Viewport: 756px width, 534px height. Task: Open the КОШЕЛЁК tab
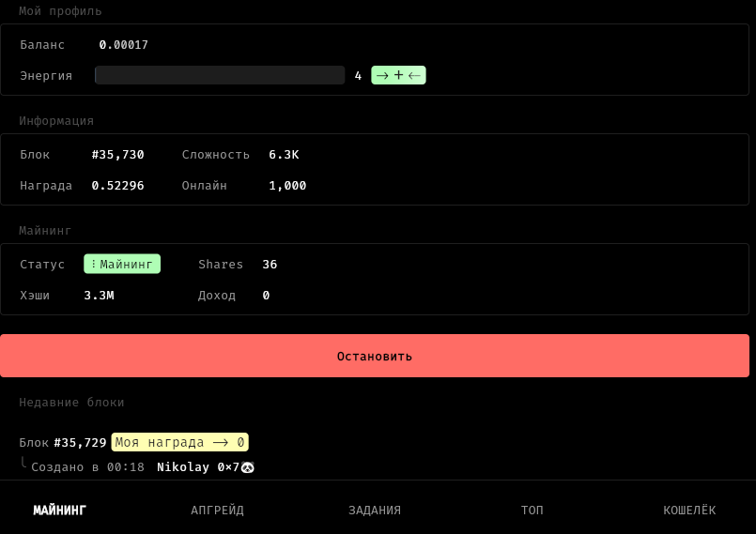click(x=689, y=510)
